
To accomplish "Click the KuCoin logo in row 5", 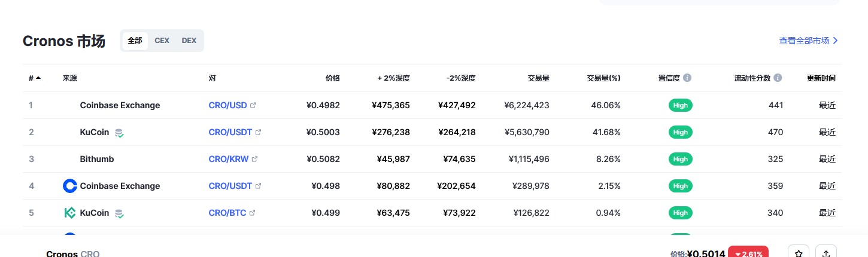I will [70, 213].
